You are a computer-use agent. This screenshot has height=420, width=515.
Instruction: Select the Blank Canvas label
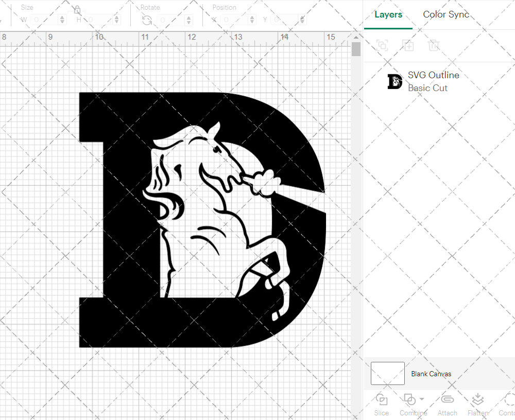[x=431, y=374]
